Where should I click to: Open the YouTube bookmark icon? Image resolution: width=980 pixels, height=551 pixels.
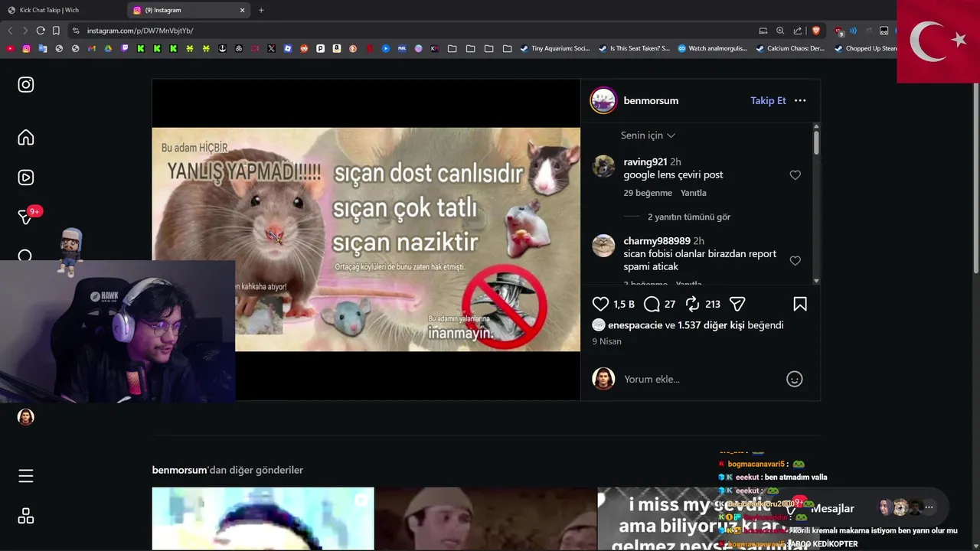(x=10, y=48)
